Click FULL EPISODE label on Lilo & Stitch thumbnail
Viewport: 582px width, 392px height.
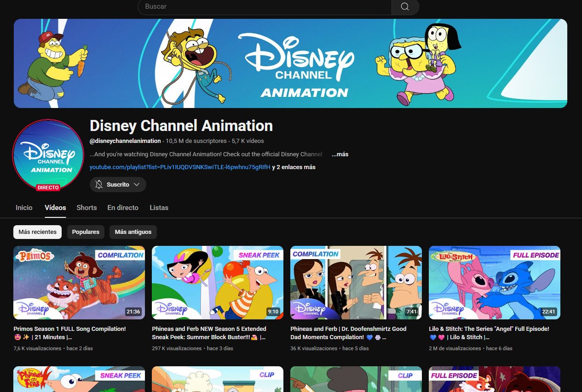536,255
